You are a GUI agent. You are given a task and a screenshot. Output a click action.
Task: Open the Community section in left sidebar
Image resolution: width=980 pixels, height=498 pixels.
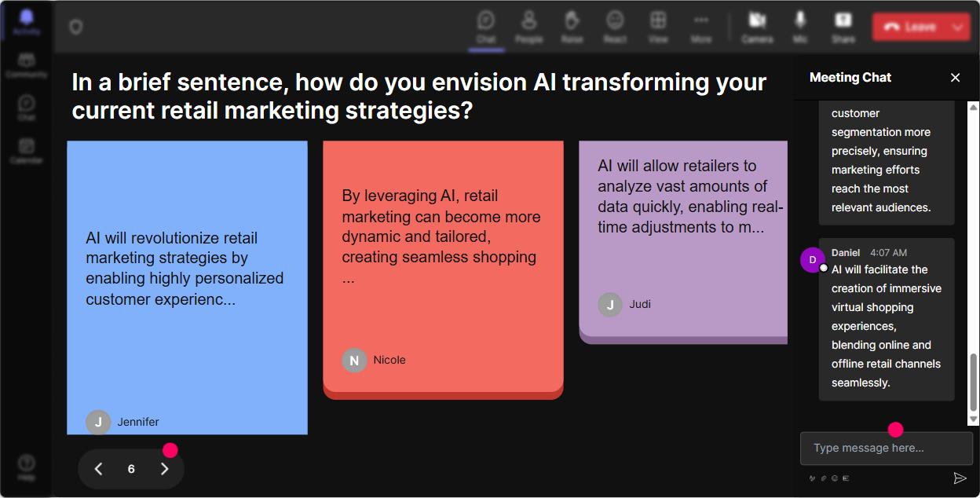coord(27,65)
